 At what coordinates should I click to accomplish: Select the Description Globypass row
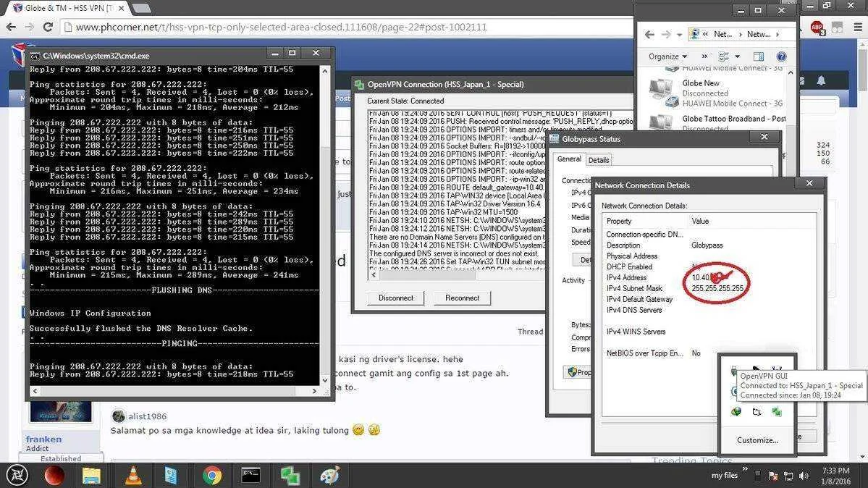[x=709, y=245]
